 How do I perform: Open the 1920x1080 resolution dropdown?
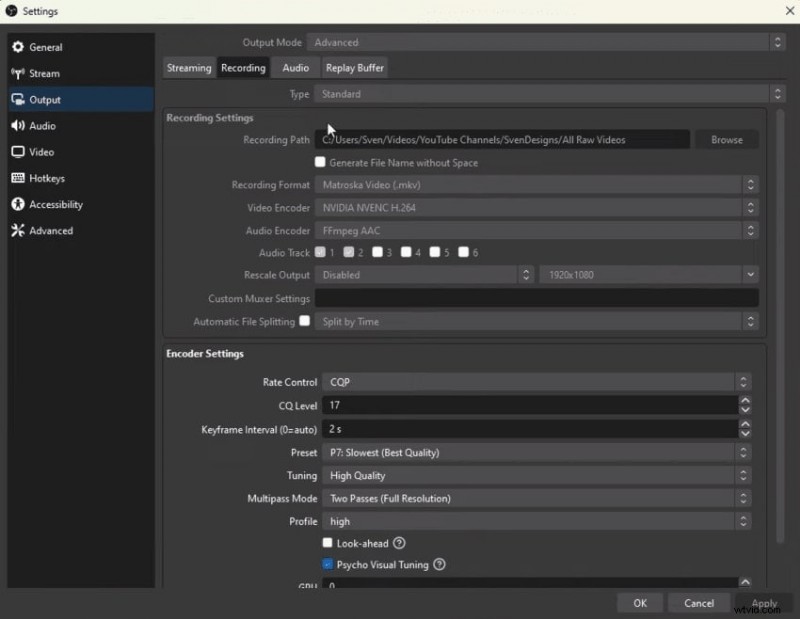[649, 275]
